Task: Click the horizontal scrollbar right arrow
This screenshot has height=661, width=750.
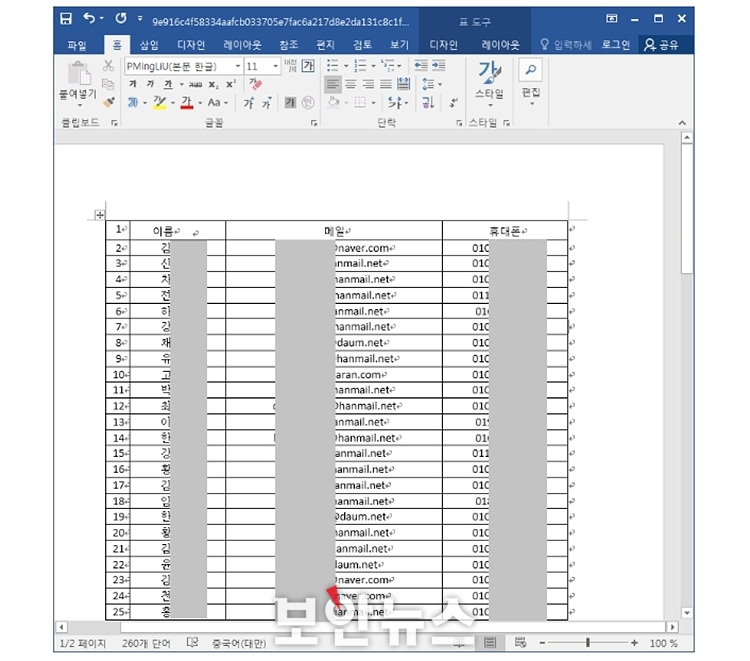Action: [x=673, y=627]
